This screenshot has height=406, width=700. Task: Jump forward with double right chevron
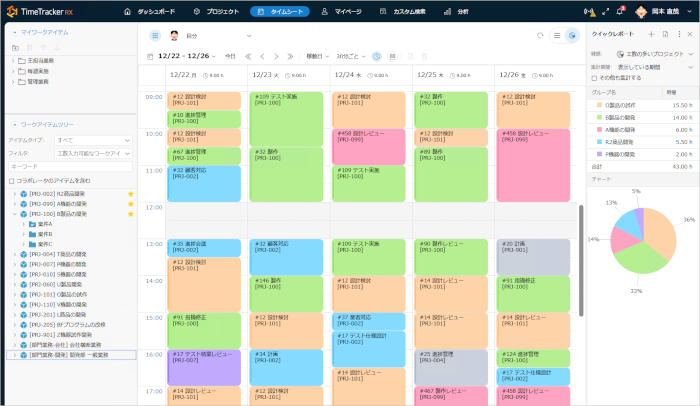(290, 56)
